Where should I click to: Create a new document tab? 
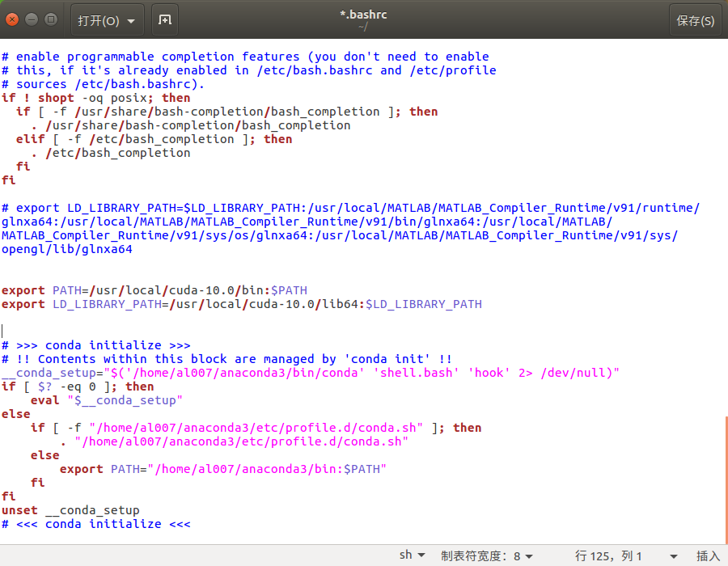(163, 19)
